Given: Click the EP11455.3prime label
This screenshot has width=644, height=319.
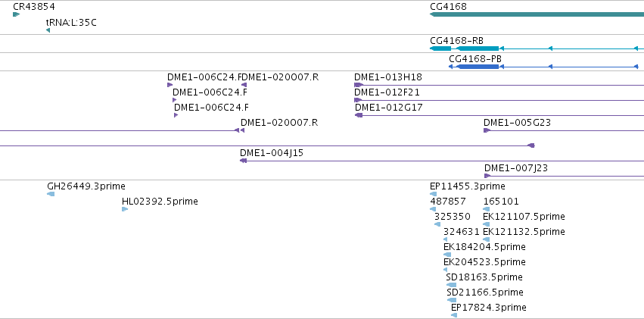Looking at the screenshot, I should (468, 186).
